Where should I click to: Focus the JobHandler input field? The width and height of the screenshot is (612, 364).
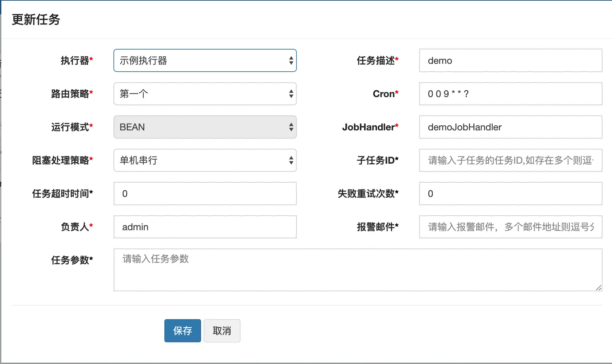(x=510, y=127)
